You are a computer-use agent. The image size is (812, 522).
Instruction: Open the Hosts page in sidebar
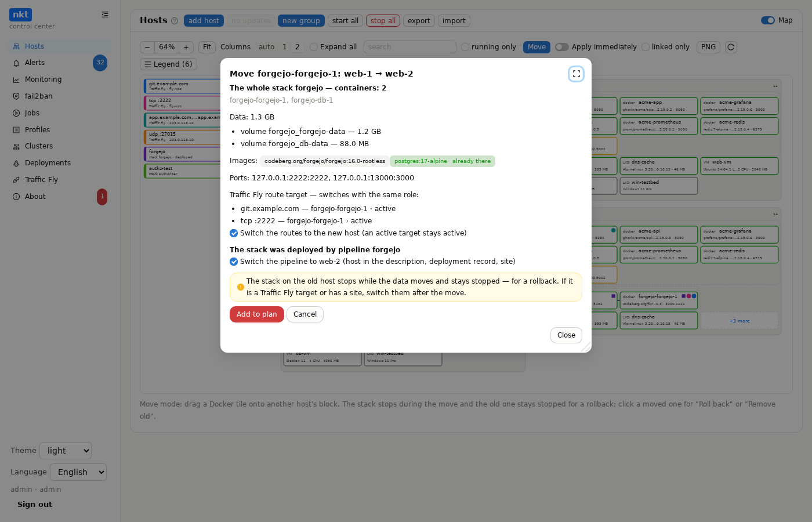60,46
